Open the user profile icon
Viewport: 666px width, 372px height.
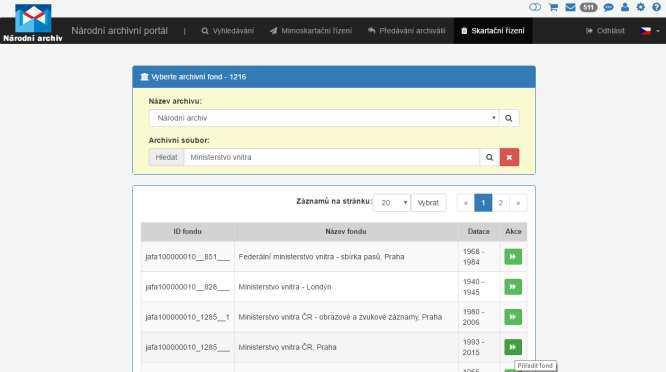click(x=625, y=7)
